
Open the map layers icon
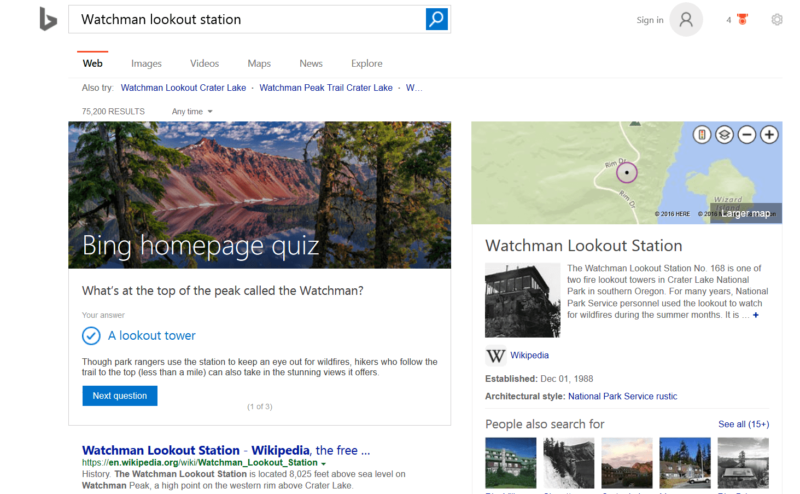coord(724,135)
